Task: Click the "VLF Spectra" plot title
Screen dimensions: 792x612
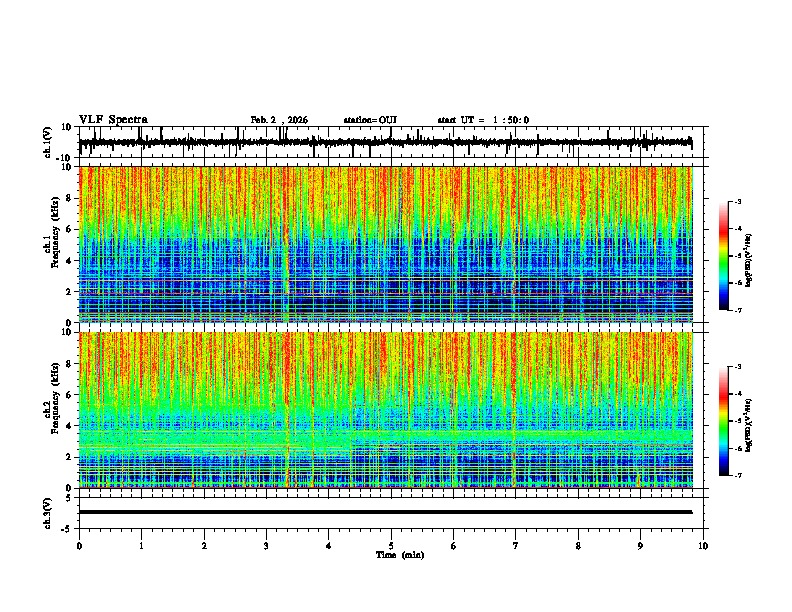Action: point(113,120)
